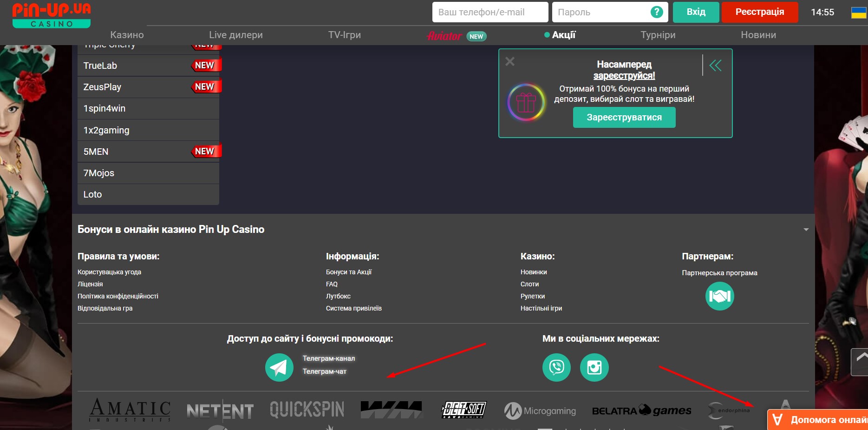The image size is (868, 430).
Task: Click the Belatra Games logo
Action: coord(641,410)
